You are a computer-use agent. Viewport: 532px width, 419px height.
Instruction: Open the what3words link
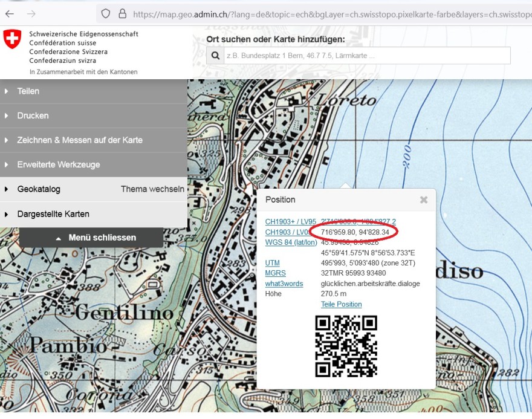[x=284, y=284]
